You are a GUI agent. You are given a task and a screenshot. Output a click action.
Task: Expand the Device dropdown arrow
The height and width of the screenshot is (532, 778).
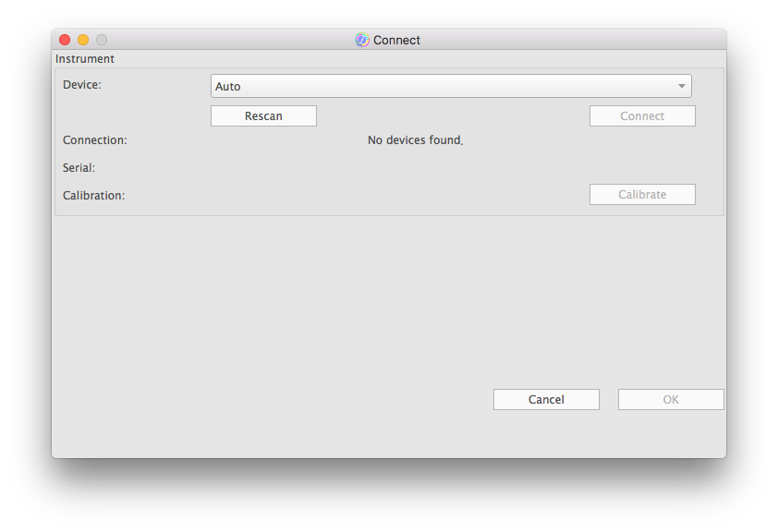pos(682,86)
